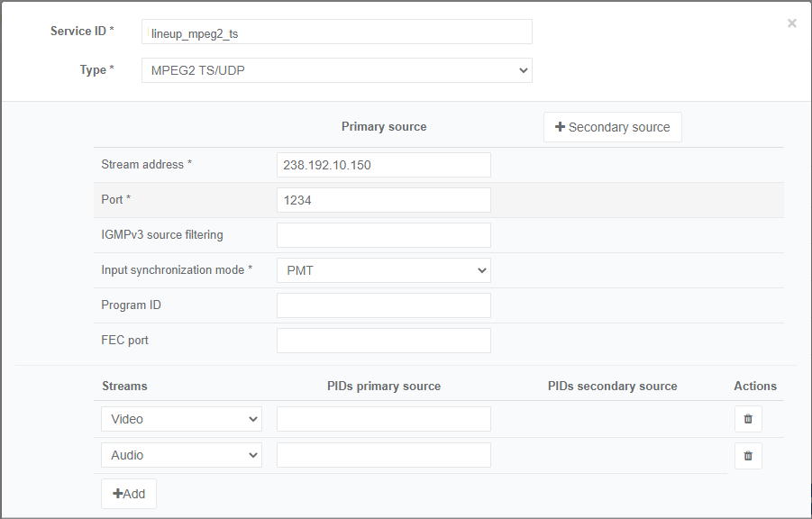The image size is (812, 519).
Task: Click the Stream address field
Action: pyautogui.click(x=384, y=165)
